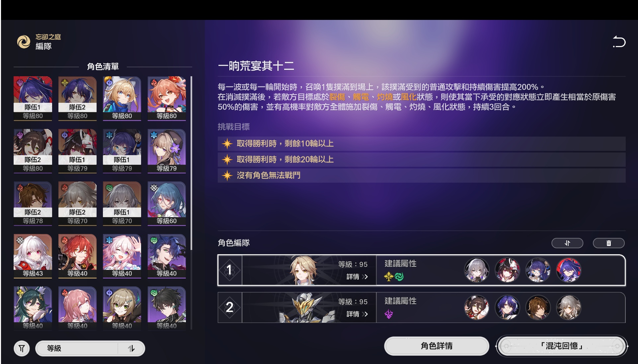The height and width of the screenshot is (364, 638).
Task: Click the return arrow icon at top right
Action: coord(619,42)
